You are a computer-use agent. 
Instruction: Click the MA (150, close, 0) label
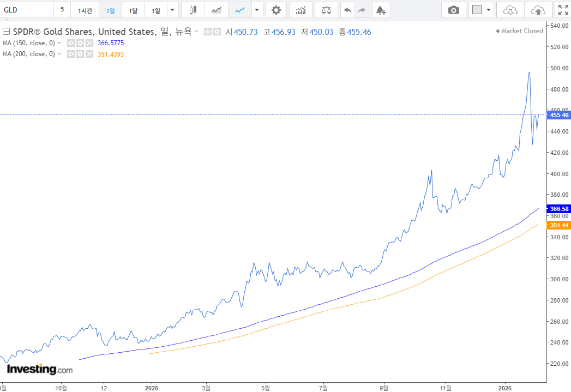click(29, 43)
